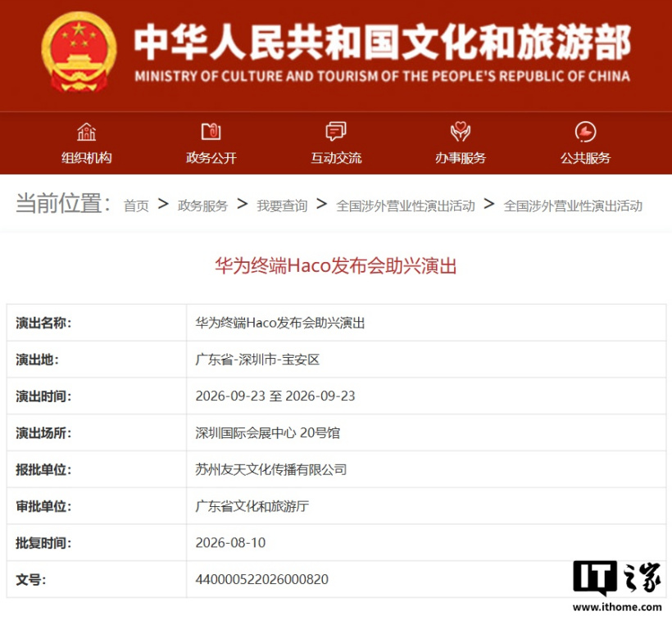This screenshot has height=620, width=672.
Task: Select the 互动交流 menu label
Action: click(336, 158)
